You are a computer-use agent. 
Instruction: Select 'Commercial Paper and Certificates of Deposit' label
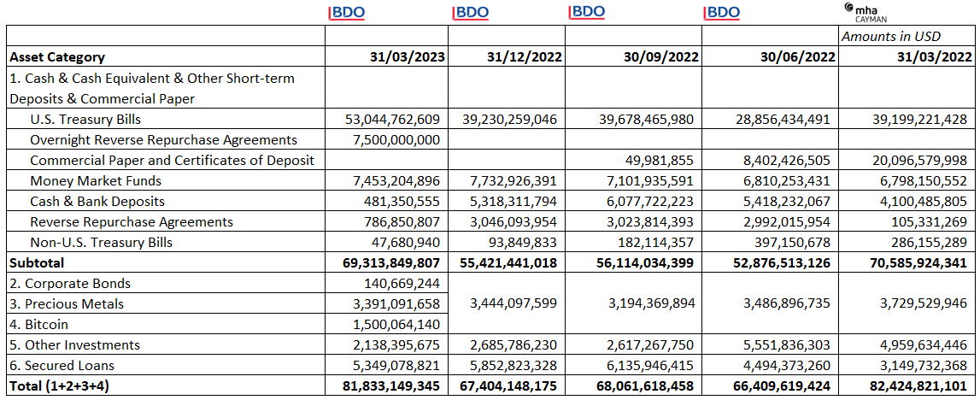click(172, 160)
